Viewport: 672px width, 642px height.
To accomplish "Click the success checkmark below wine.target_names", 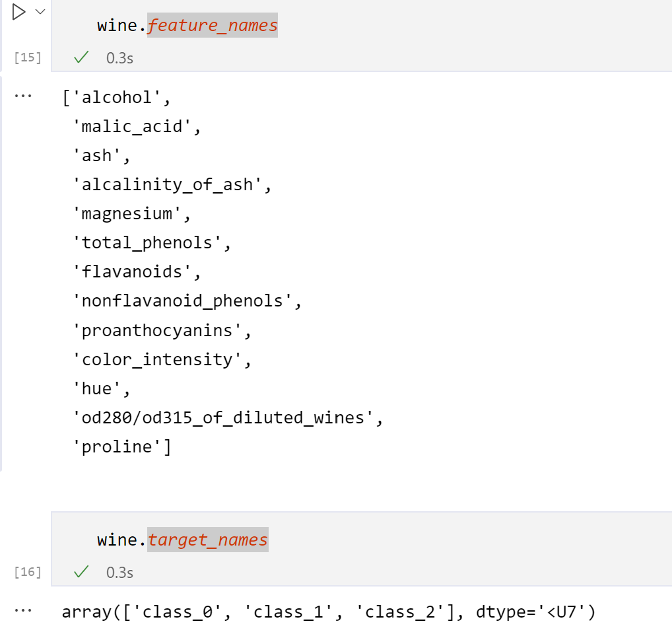I will [81, 572].
